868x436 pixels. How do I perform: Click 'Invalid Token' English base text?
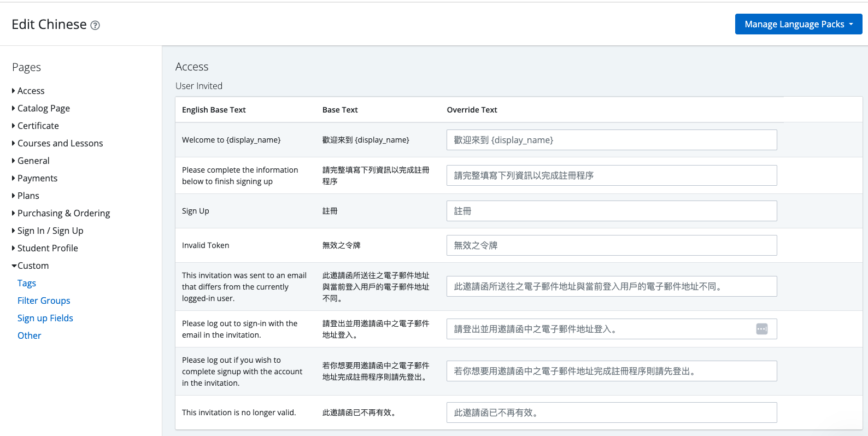click(x=206, y=245)
